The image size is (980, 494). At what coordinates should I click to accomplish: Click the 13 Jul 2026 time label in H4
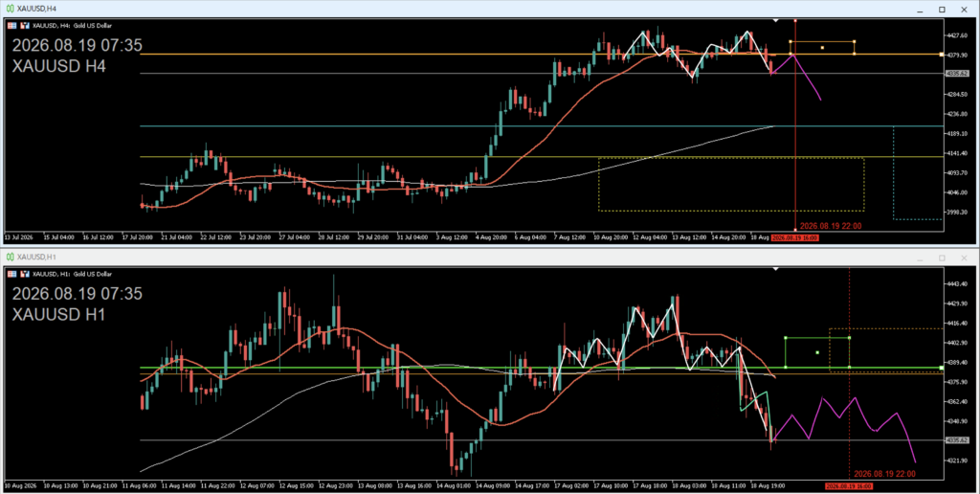point(19,237)
